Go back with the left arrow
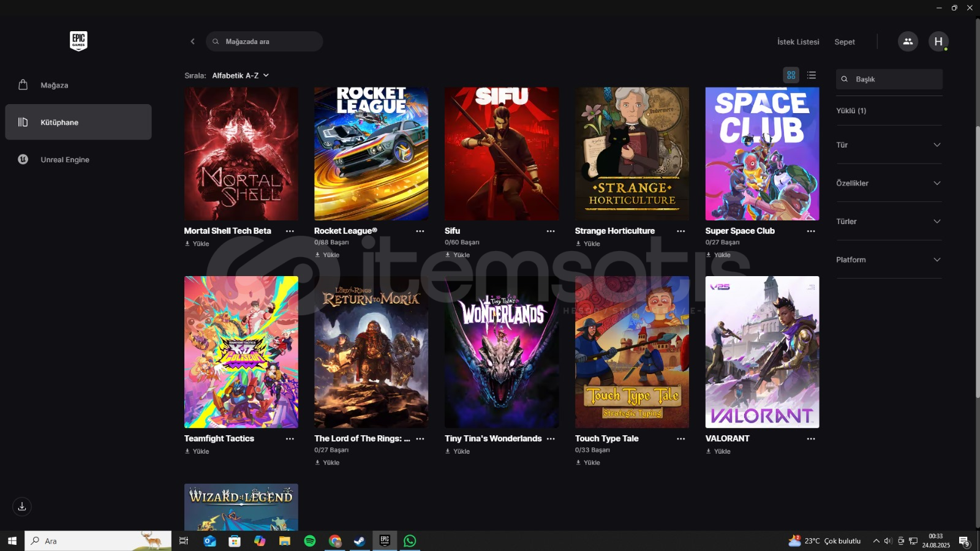The width and height of the screenshot is (980, 551). tap(192, 42)
